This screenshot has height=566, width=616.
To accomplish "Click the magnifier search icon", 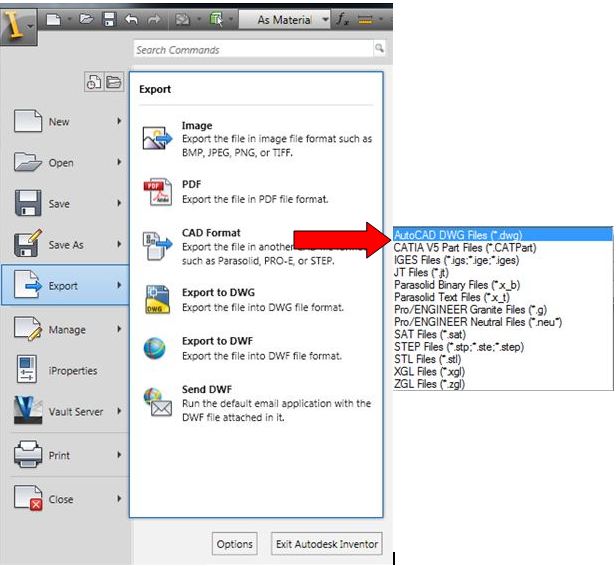I will point(379,48).
